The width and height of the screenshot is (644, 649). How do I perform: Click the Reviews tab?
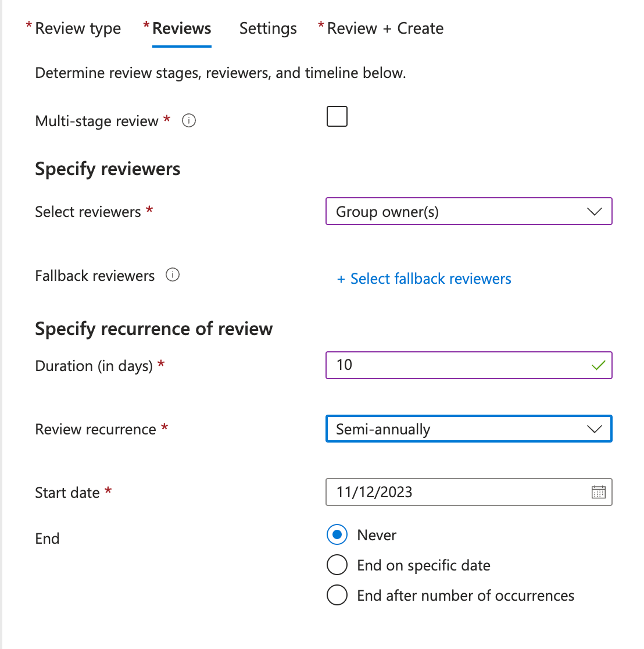coord(182,28)
